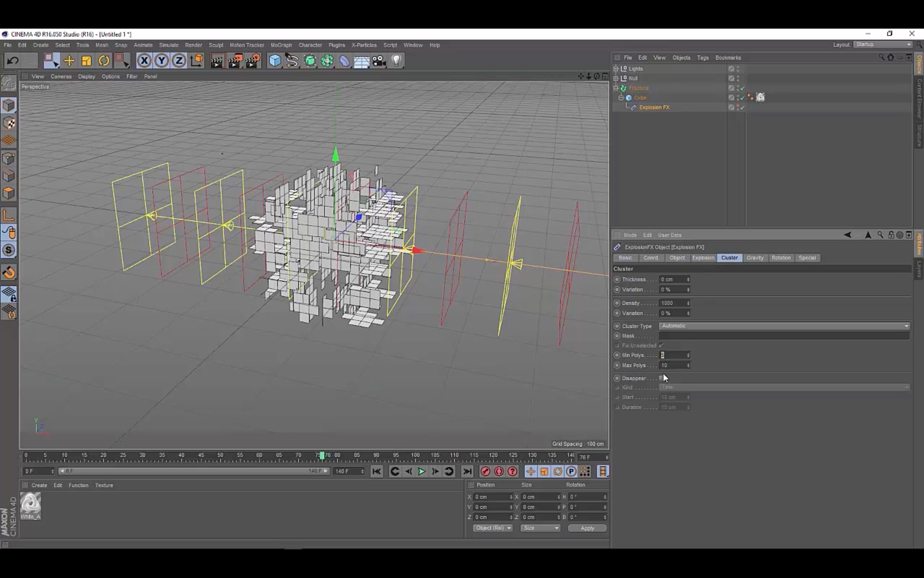Click the Floor environment icon
The height and width of the screenshot is (578, 924).
362,61
